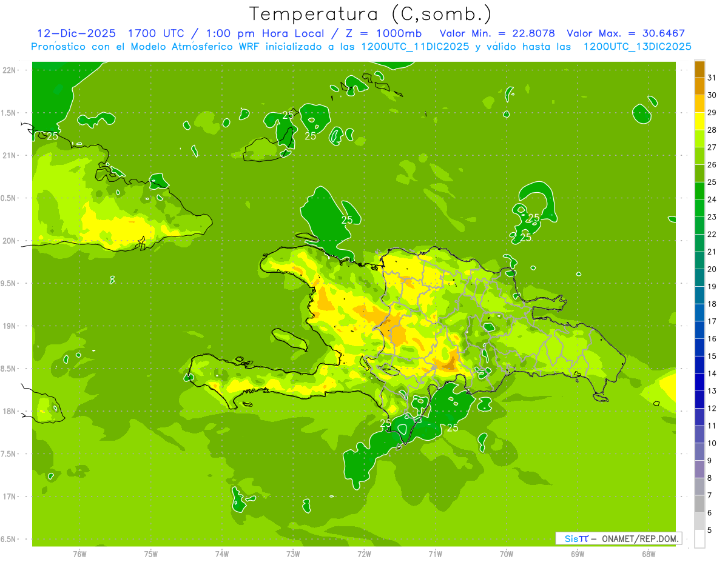728x562 pixels.
Task: Click "Valor Max. = 30.6467" text
Action: click(x=626, y=33)
